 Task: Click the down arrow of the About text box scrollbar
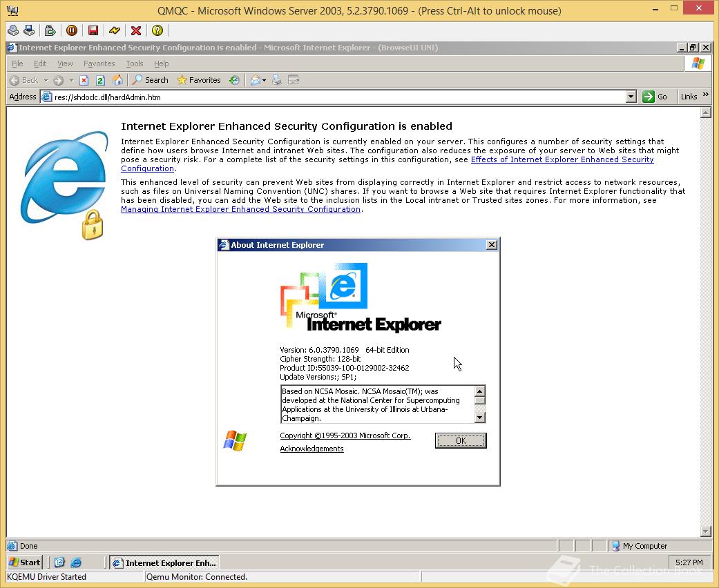coord(479,417)
